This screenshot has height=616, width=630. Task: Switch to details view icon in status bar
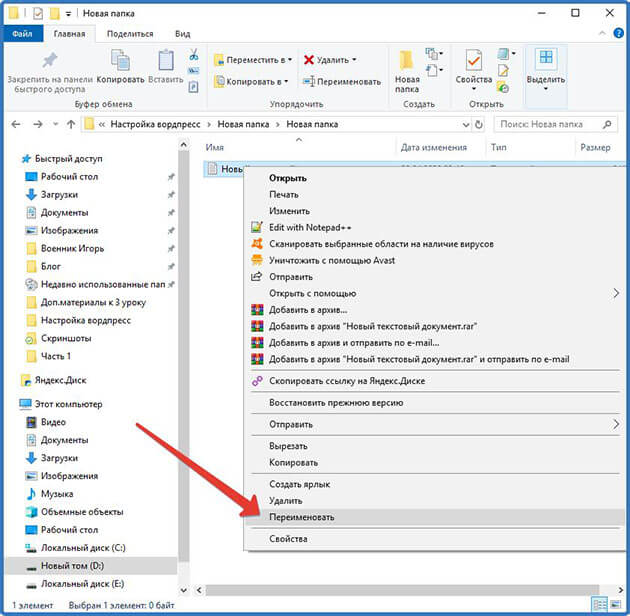coord(600,604)
